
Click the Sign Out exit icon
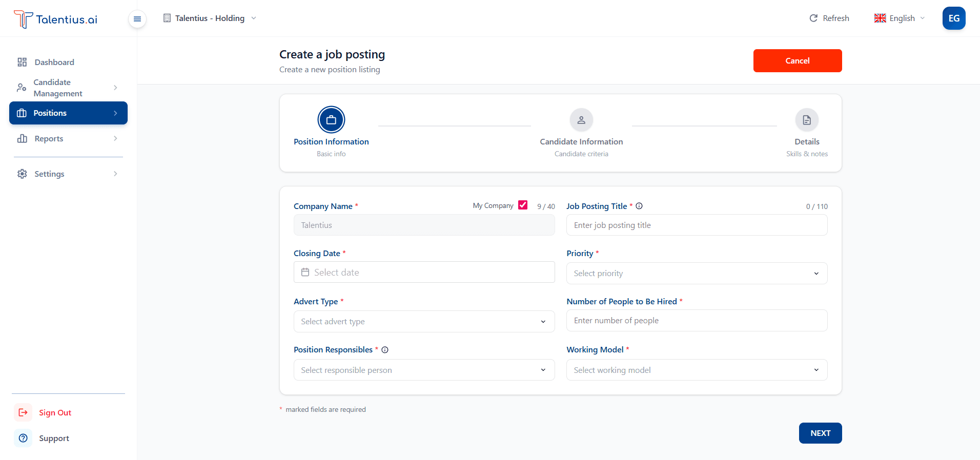point(23,412)
